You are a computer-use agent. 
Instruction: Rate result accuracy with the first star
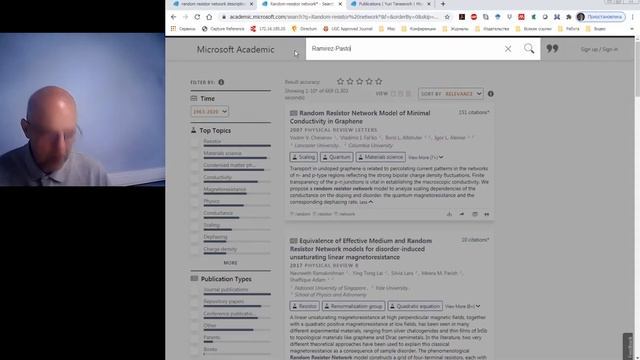tap(340, 82)
